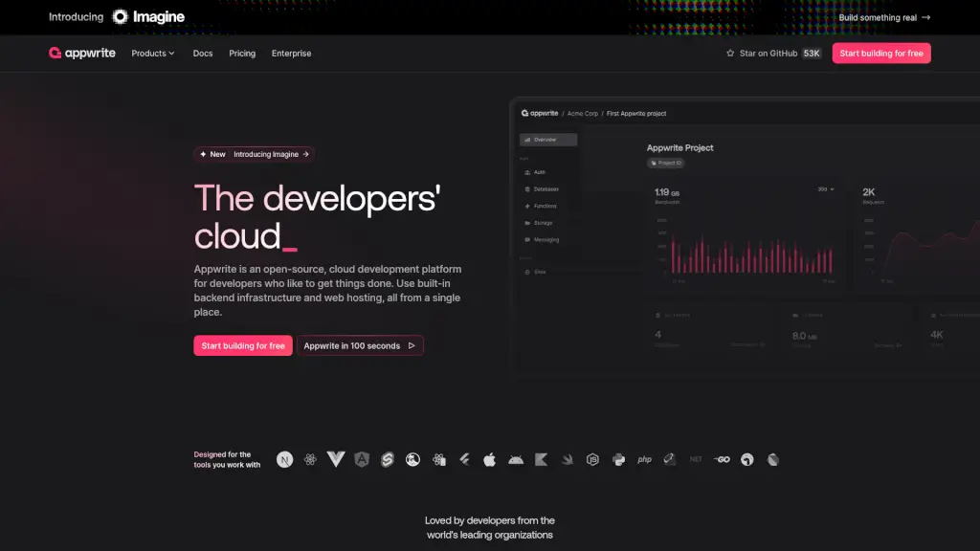
Task: Select the GO language icon
Action: coord(722,459)
